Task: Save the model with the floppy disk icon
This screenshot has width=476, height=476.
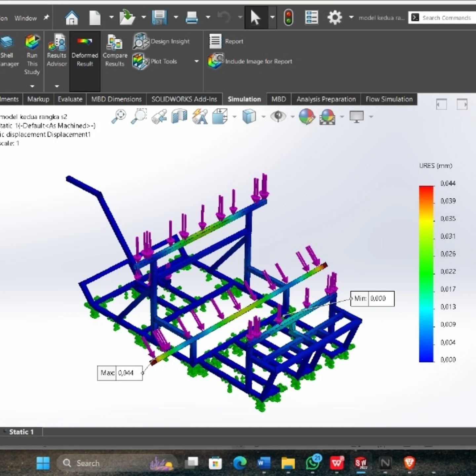Action: click(159, 18)
